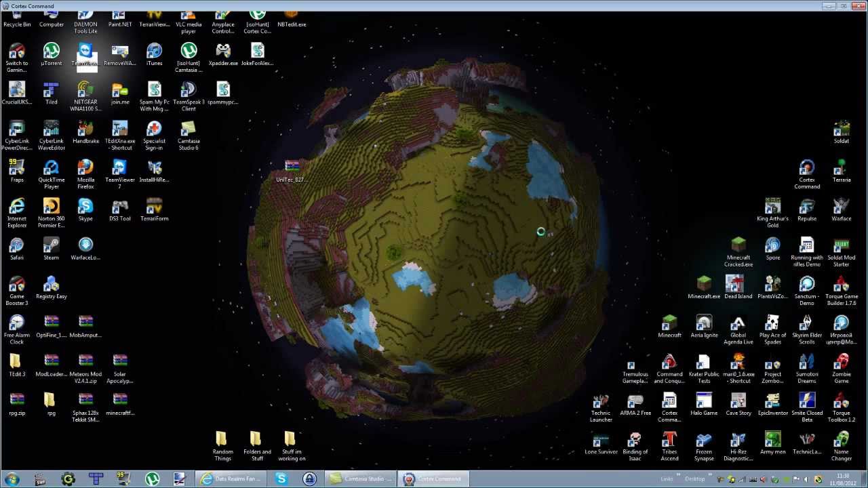Open the taskbar clock showing 11:38

(x=843, y=479)
